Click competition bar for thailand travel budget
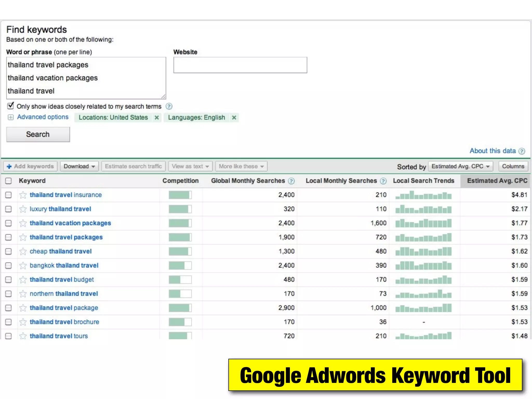The height and width of the screenshot is (399, 532). click(x=180, y=280)
